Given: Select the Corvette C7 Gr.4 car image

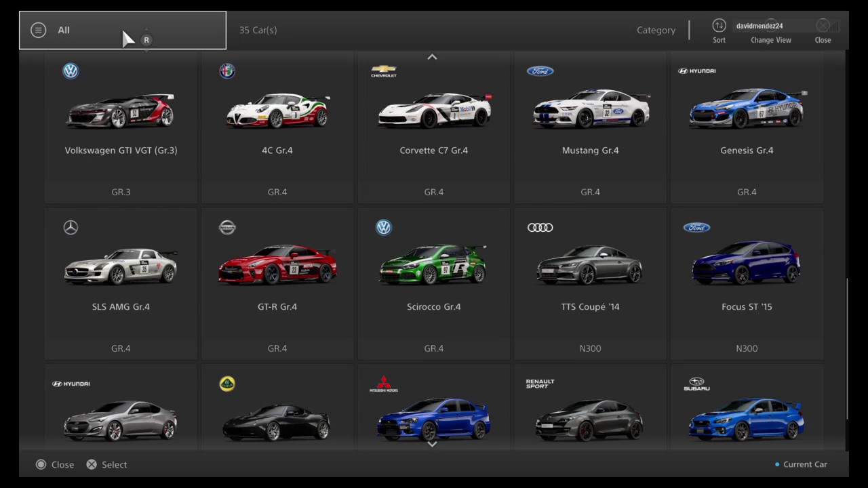Looking at the screenshot, I should pyautogui.click(x=434, y=110).
